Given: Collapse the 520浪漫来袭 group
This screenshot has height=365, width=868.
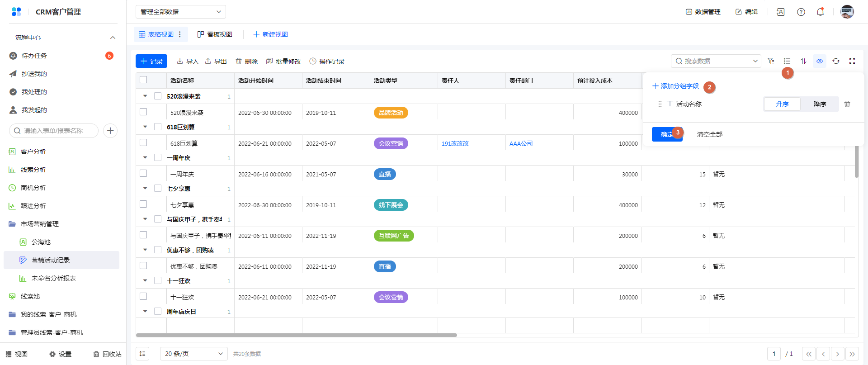Looking at the screenshot, I should [x=145, y=96].
